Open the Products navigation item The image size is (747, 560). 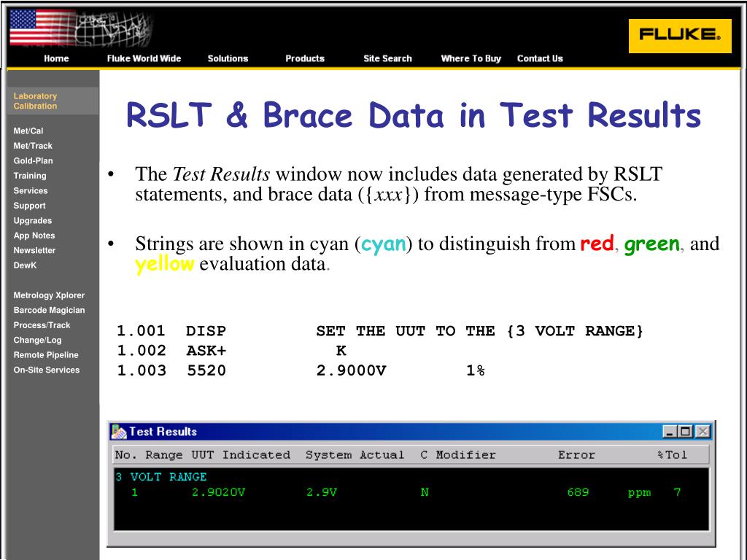click(305, 58)
